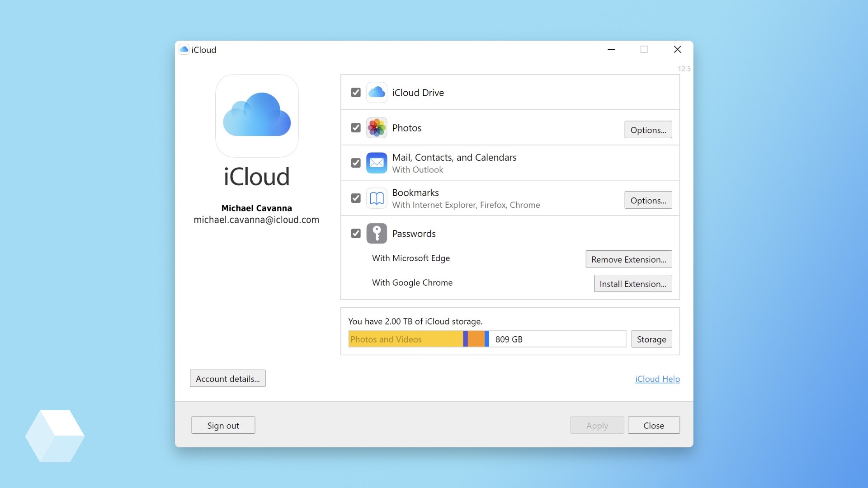Toggle the Photos checkbox
The image size is (868, 488).
tap(356, 128)
